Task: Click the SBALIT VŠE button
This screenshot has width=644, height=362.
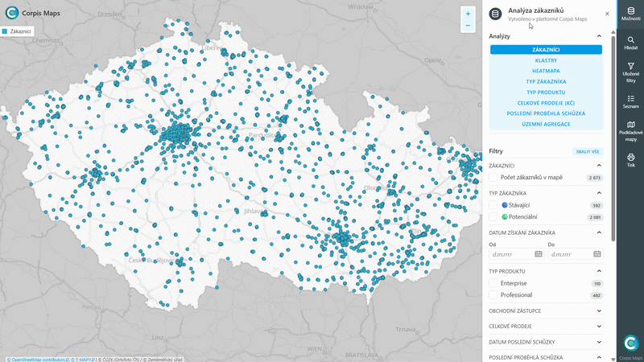Action: (588, 151)
